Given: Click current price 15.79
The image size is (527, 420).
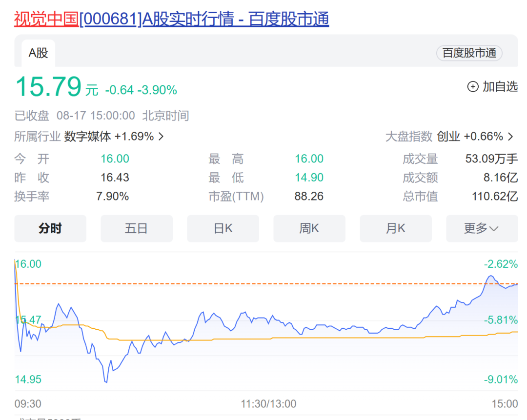Looking at the screenshot, I should pos(48,87).
